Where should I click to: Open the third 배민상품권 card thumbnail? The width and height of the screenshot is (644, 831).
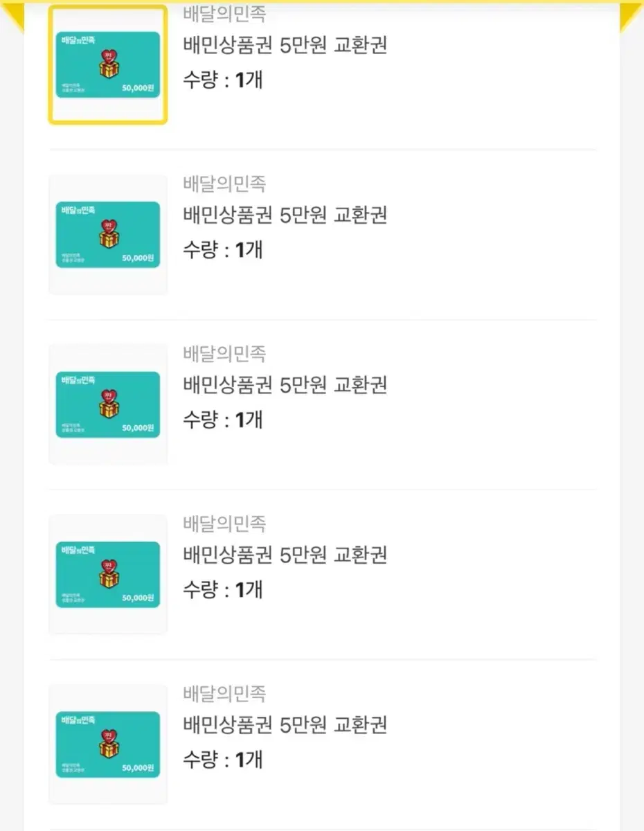click(x=107, y=404)
